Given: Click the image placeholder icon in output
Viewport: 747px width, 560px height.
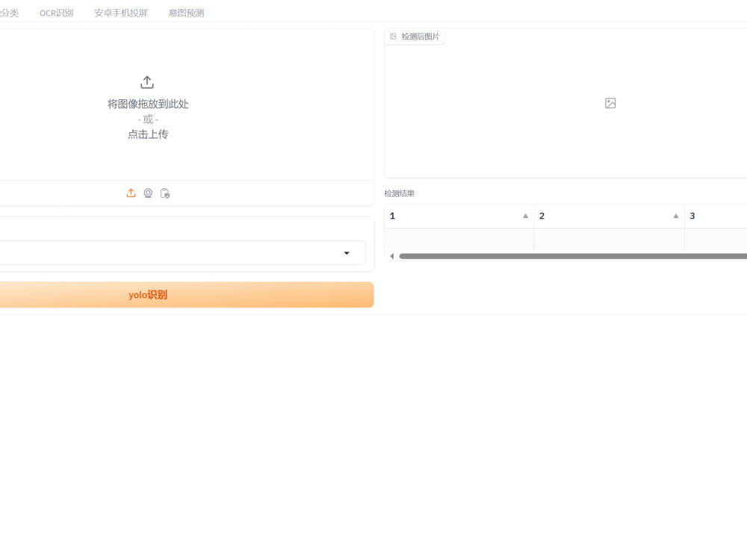Looking at the screenshot, I should (610, 103).
